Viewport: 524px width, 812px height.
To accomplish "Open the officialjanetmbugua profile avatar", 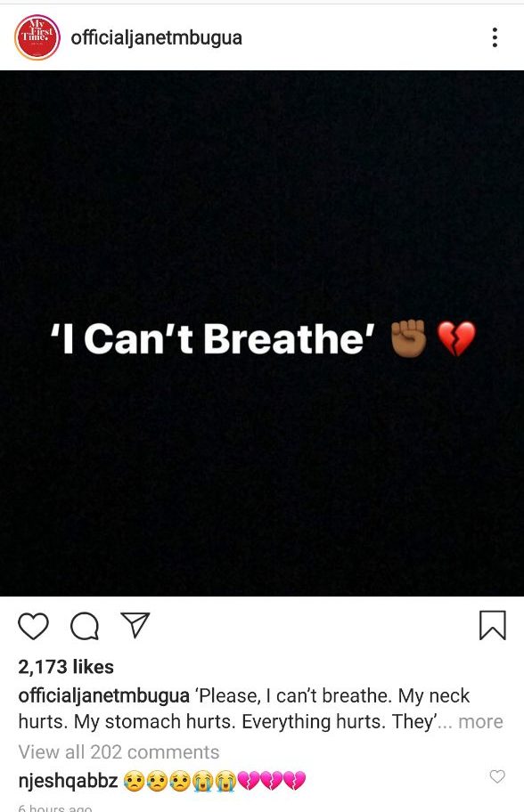I will point(37,37).
